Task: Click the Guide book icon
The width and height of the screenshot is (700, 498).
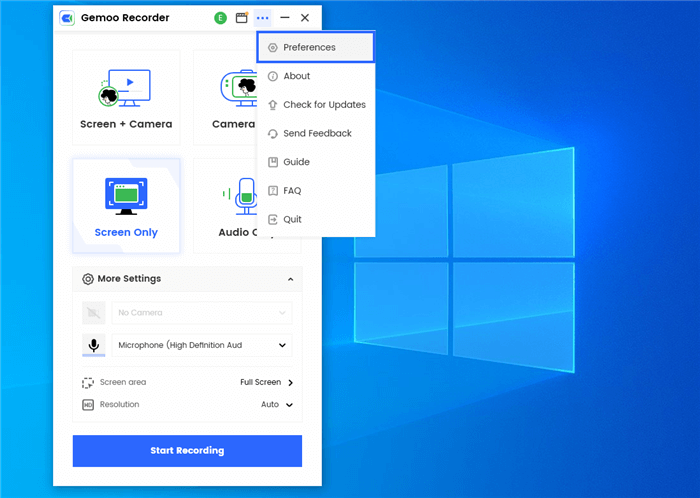Action: tap(273, 162)
